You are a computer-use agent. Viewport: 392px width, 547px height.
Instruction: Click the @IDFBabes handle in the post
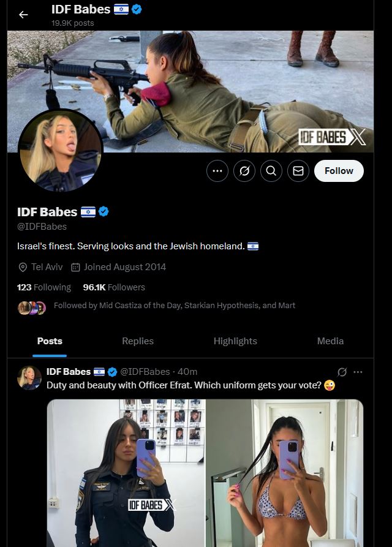click(x=145, y=372)
